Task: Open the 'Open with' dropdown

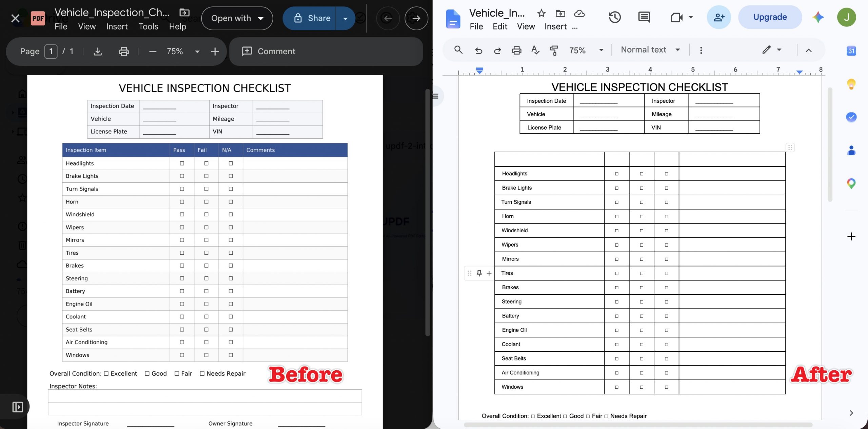Action: pos(237,18)
